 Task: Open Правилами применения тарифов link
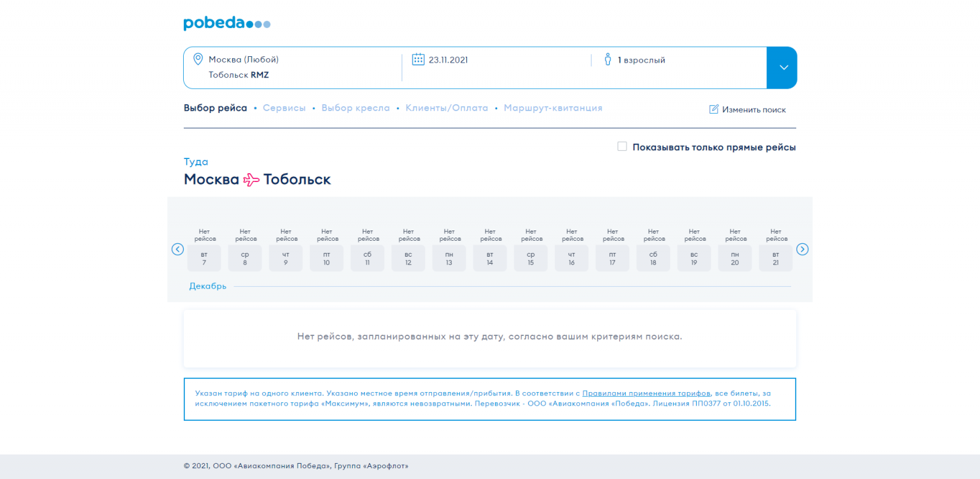coord(646,393)
